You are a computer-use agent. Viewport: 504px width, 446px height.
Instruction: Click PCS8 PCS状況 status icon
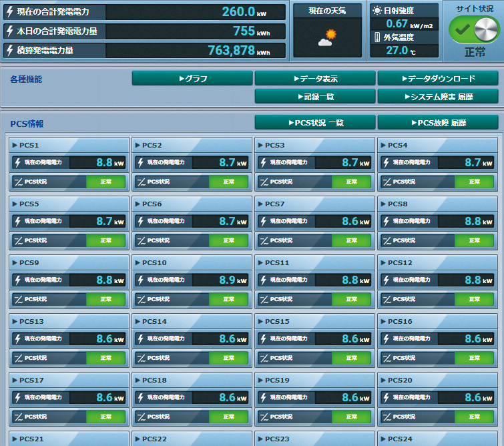(387, 241)
